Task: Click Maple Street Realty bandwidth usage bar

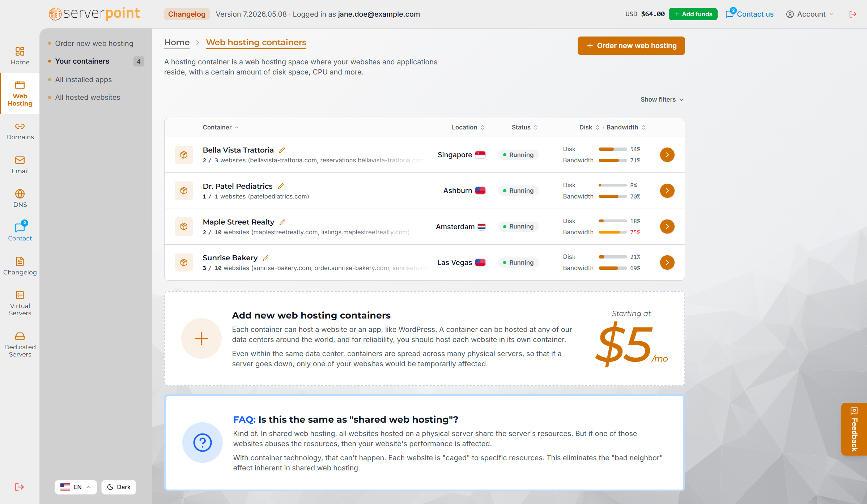Action: click(x=613, y=232)
